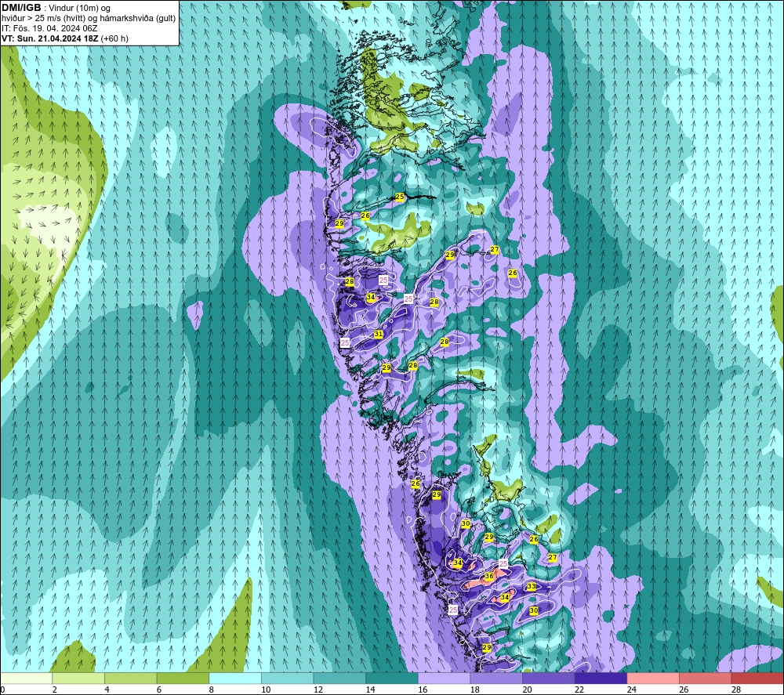
Task: Click the legend scale number '10'
Action: pyautogui.click(x=266, y=690)
